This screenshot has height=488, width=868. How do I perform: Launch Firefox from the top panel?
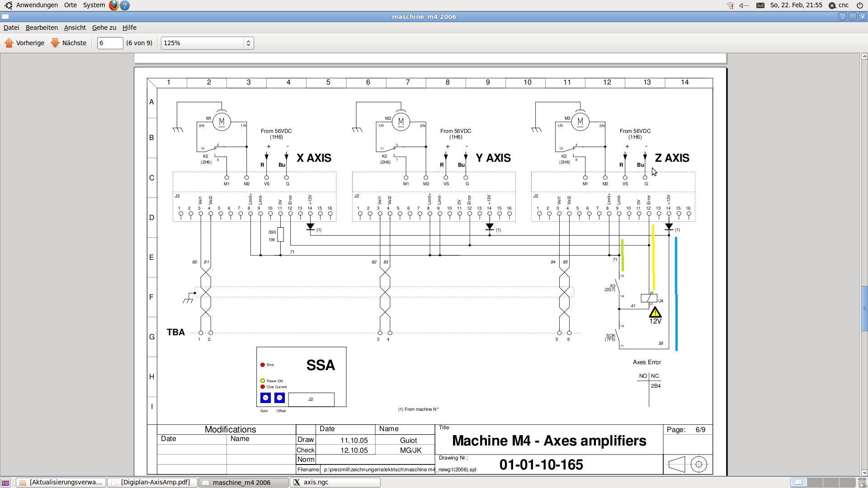click(x=113, y=5)
